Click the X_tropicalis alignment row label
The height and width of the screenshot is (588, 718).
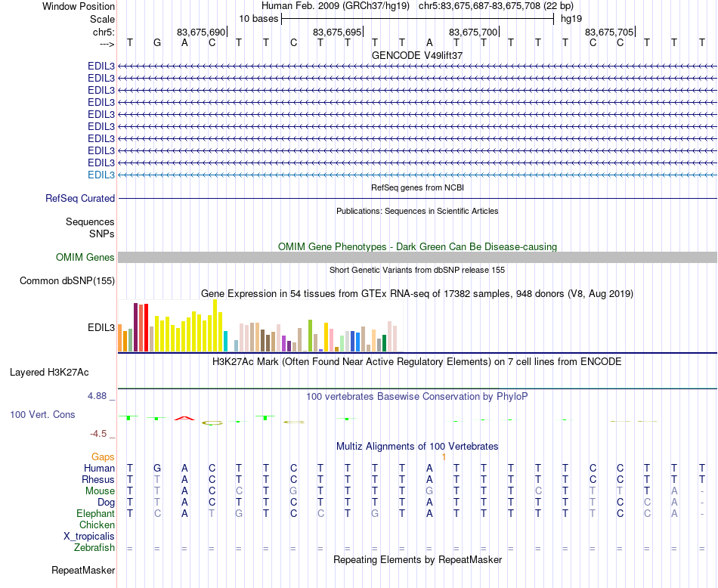click(x=89, y=537)
